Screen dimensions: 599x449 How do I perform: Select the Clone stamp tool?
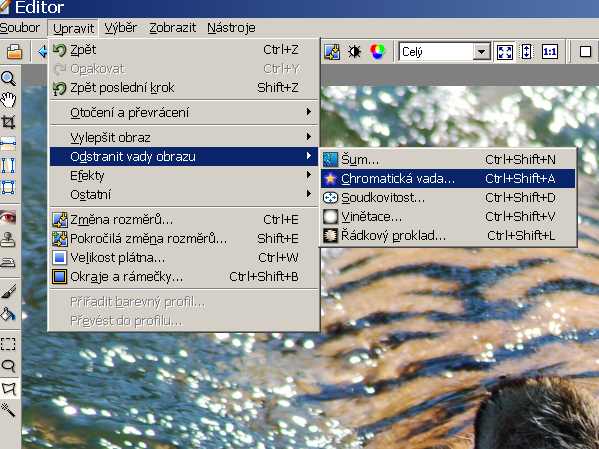[8, 240]
